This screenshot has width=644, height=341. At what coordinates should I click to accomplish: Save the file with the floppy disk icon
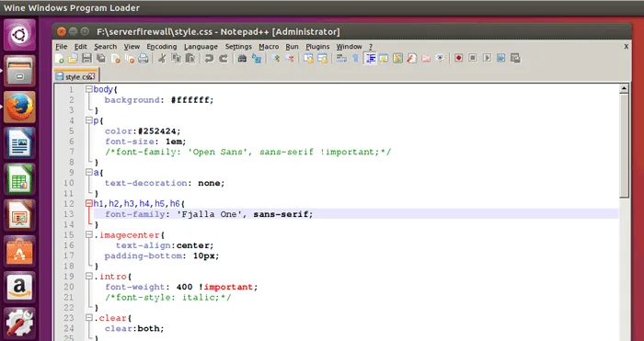point(86,58)
